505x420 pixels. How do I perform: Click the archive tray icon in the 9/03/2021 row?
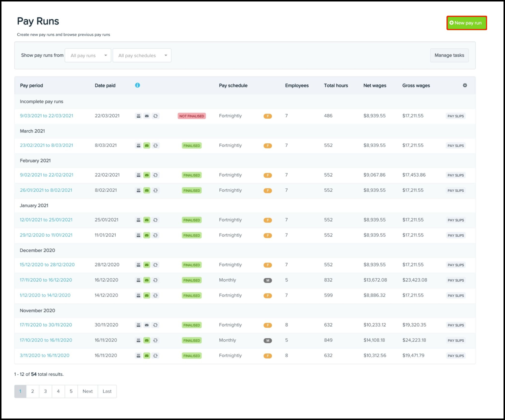[x=138, y=116]
